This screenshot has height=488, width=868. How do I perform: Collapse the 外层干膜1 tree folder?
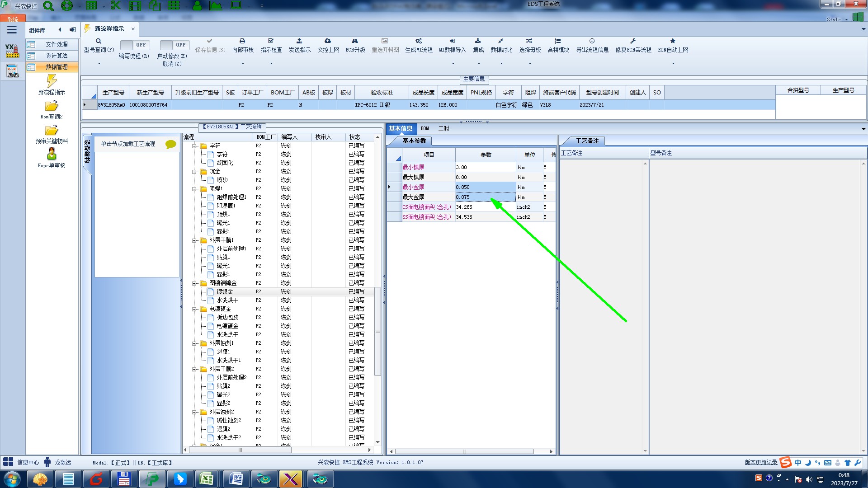pos(194,240)
